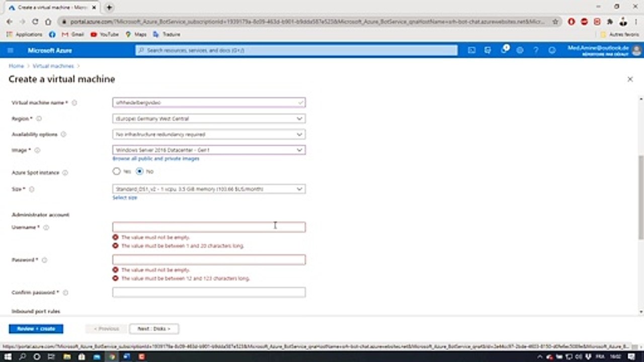Focus the Azure search resources box

pos(296,50)
